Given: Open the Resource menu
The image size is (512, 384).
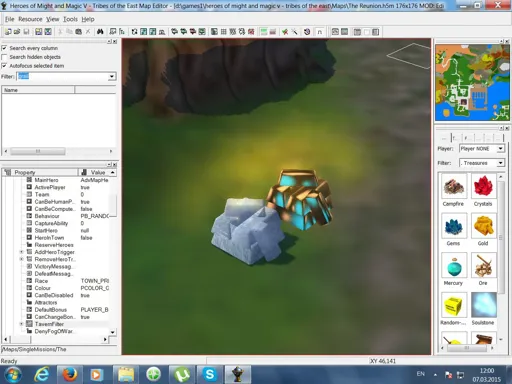Looking at the screenshot, I should (x=30, y=19).
